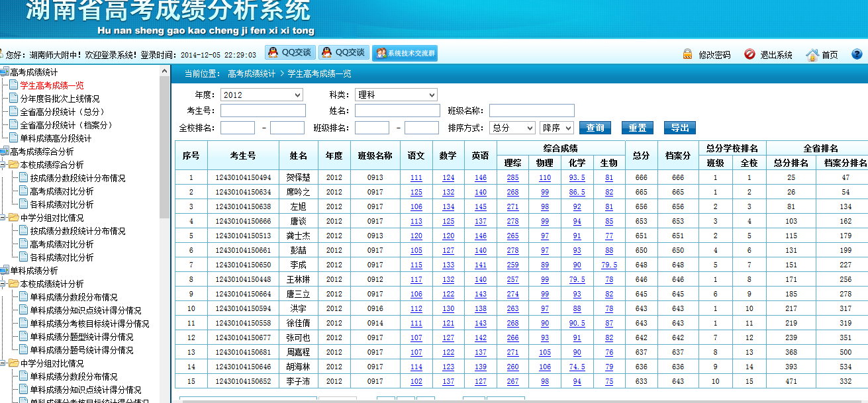Open 按成绩分数段统计分布情况 under 本校成绩综合分析

pyautogui.click(x=77, y=178)
